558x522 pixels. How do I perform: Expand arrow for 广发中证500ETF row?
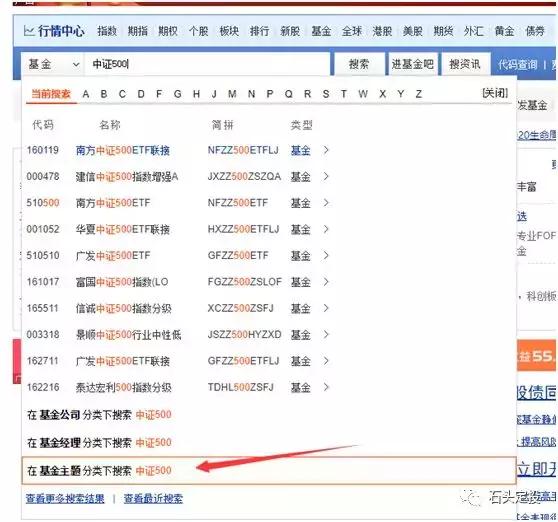(x=326, y=255)
